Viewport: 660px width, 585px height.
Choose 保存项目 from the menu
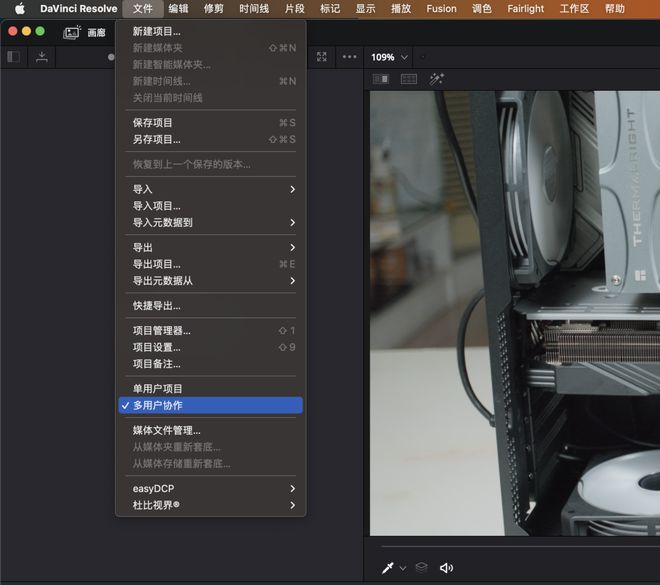210,123
